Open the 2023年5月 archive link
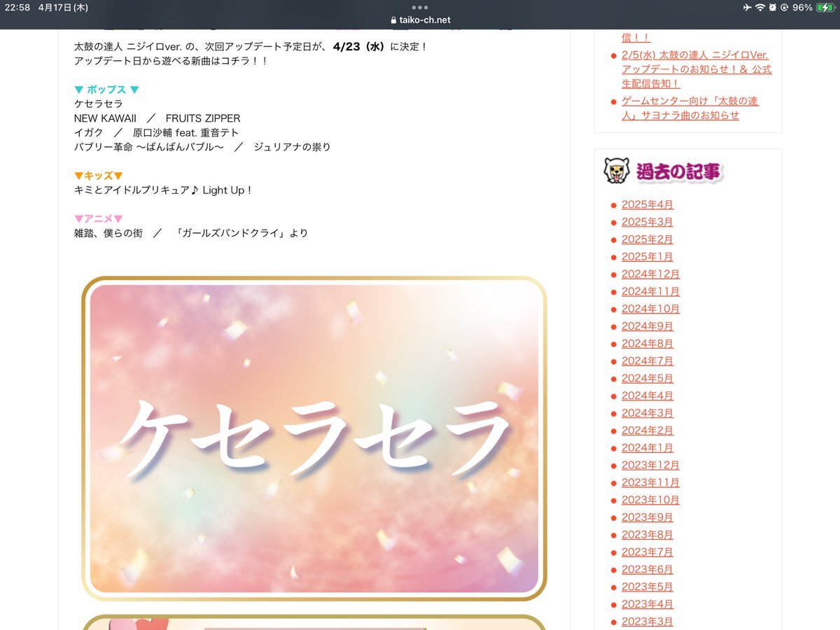Viewport: 840px width, 630px height. (x=647, y=587)
